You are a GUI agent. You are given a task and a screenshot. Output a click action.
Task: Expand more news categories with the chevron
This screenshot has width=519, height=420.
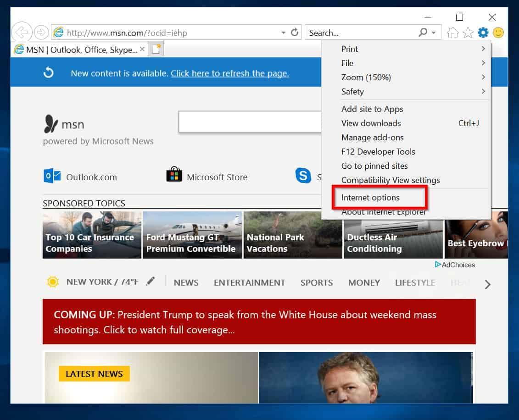[x=487, y=284]
